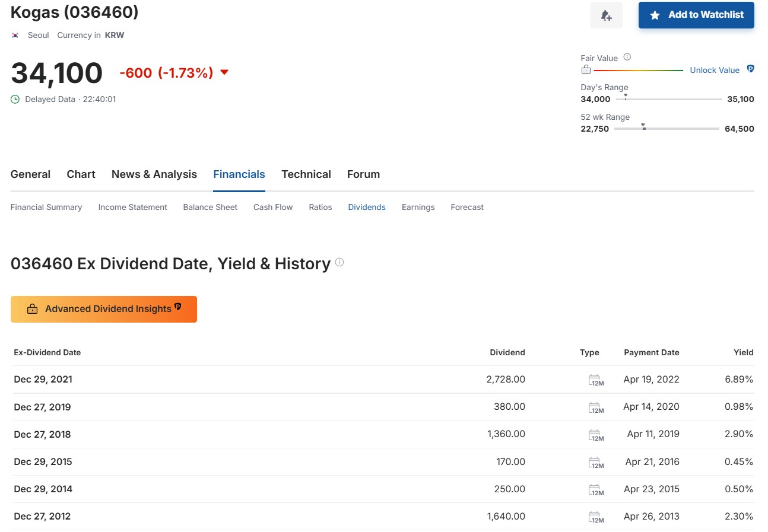Click the Day's Range slider marker
This screenshot has width=768, height=532.
626,97
